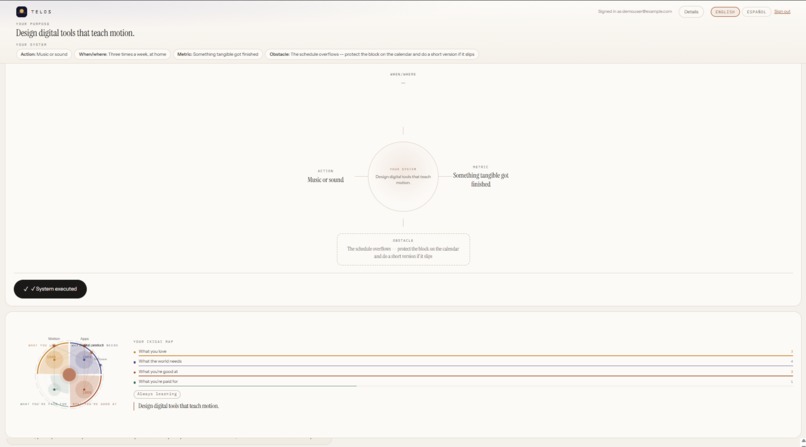
Task: Click the purpose quote below the ikigai bars
Action: click(x=178, y=406)
